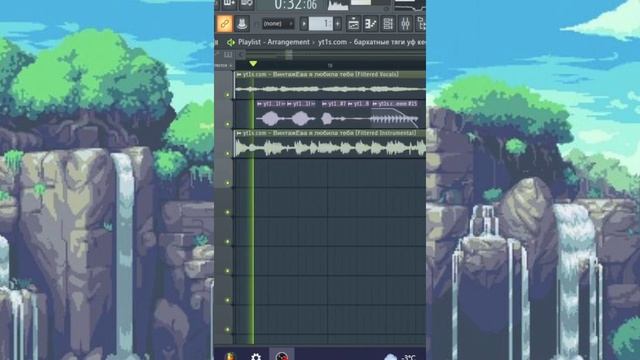Image resolution: width=640 pixels, height=360 pixels.
Task: Mute track three using its green dot
Action: point(228,153)
